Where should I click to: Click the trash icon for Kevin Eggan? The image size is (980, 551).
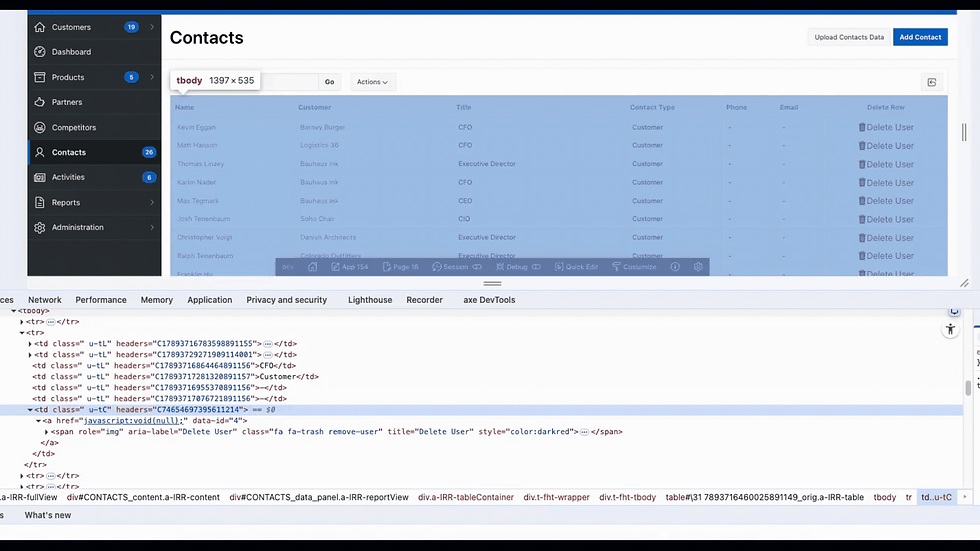tap(862, 127)
